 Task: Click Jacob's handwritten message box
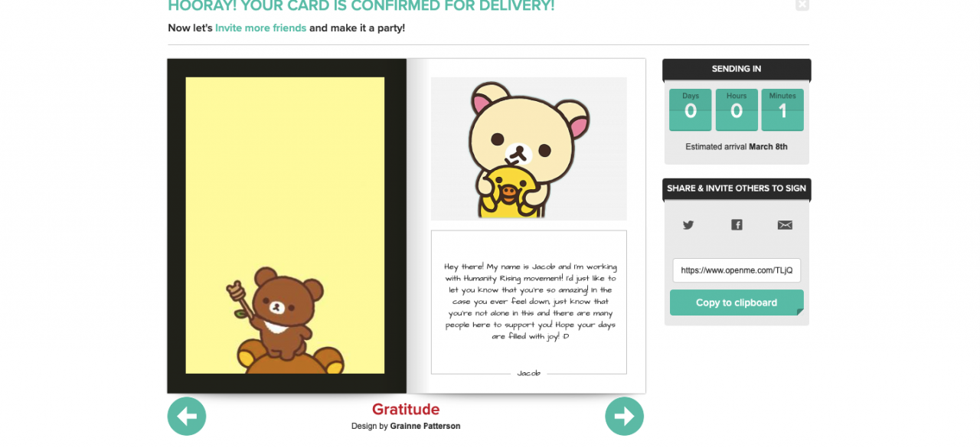tap(528, 302)
